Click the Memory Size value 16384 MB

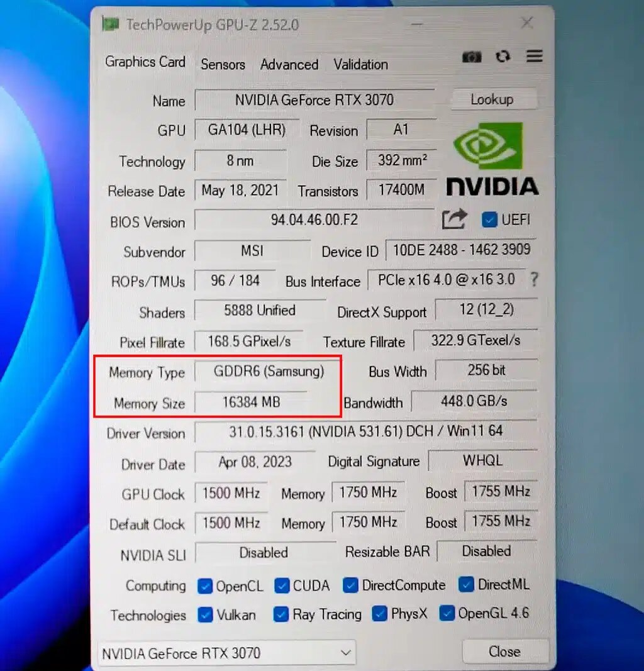tap(251, 402)
